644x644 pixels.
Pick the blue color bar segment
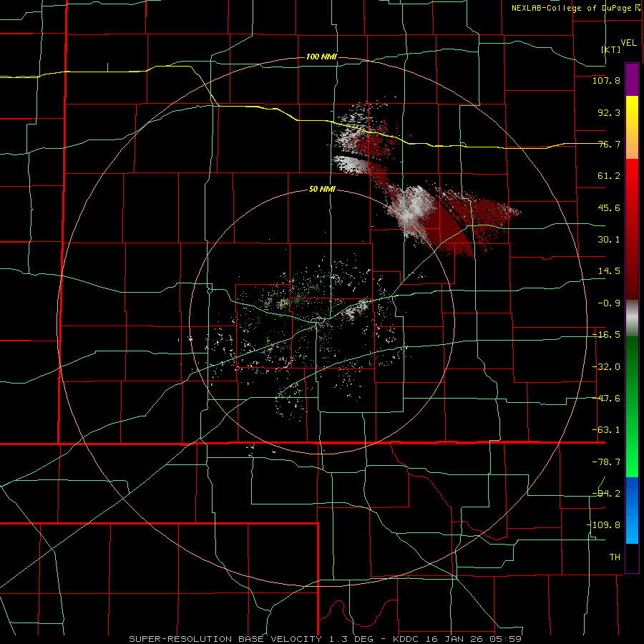(x=632, y=510)
